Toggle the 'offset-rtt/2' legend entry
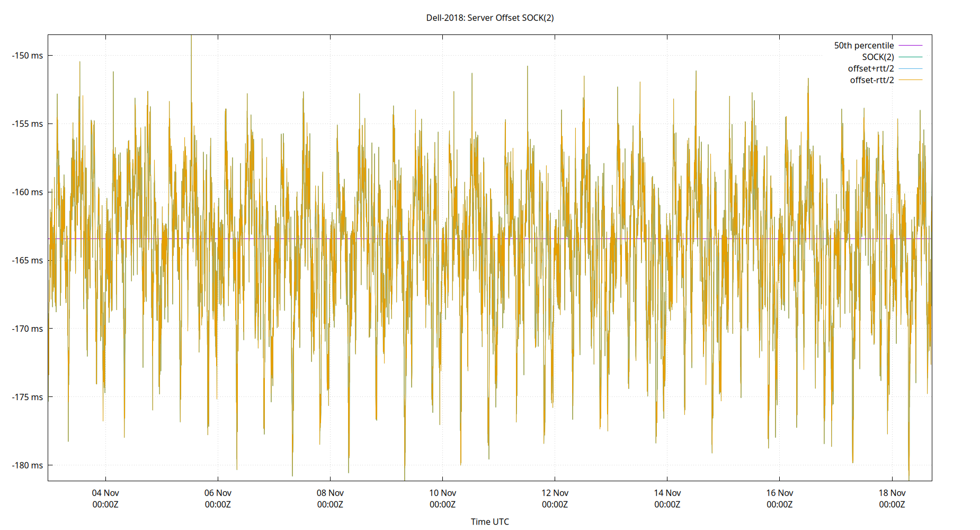 coord(871,80)
